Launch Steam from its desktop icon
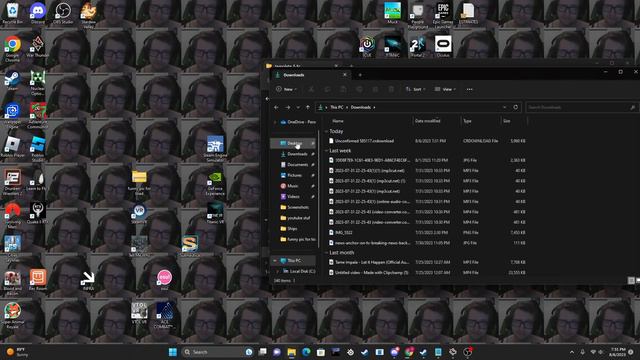Image resolution: width=640 pixels, height=360 pixels. tap(12, 80)
